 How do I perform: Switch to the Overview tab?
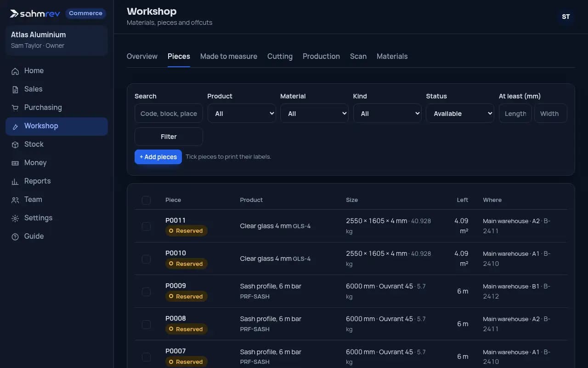point(142,56)
